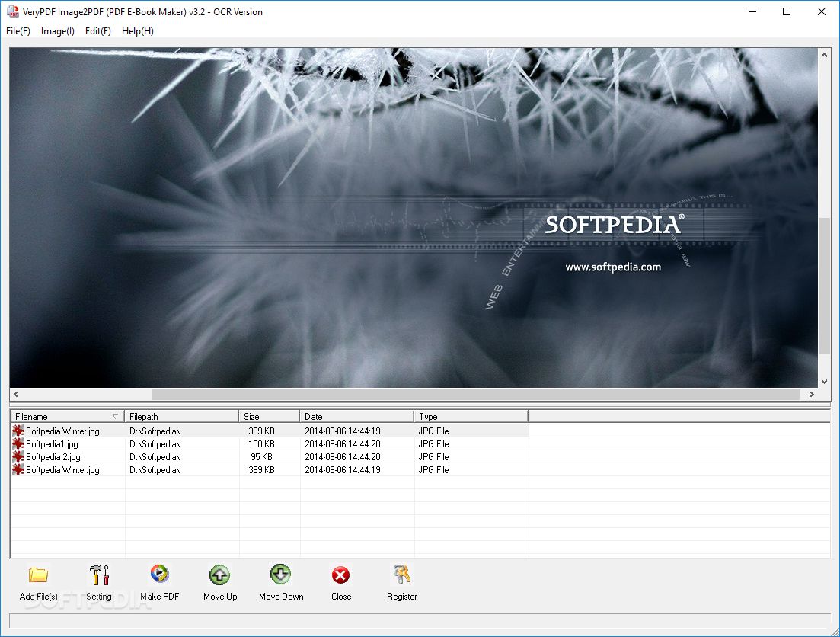Click the Filepath column header
The height and width of the screenshot is (637, 840).
click(181, 416)
